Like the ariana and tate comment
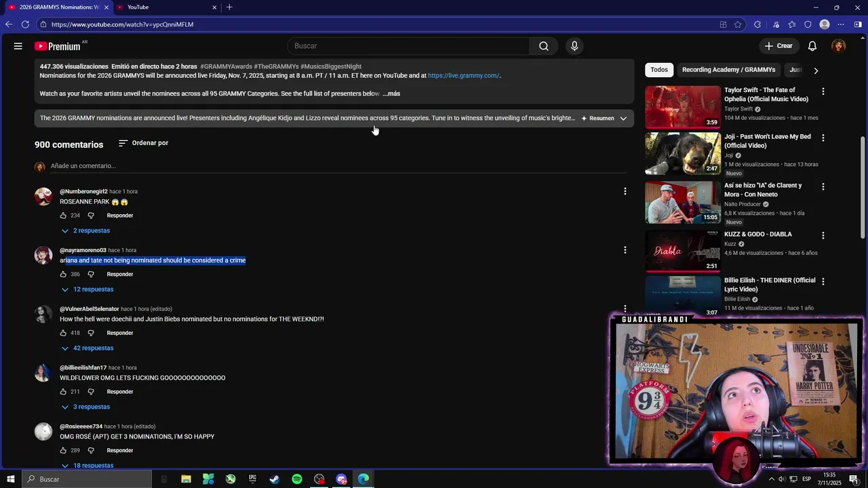Viewport: 868px width, 488px height. pos(63,274)
